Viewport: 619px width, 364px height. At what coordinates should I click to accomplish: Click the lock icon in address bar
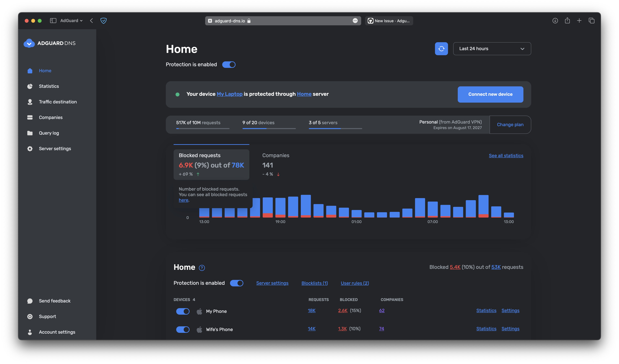click(249, 21)
